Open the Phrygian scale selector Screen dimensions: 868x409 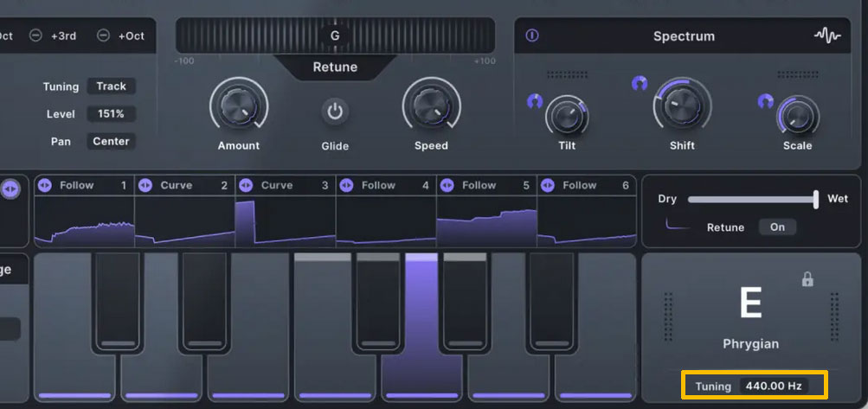750,343
